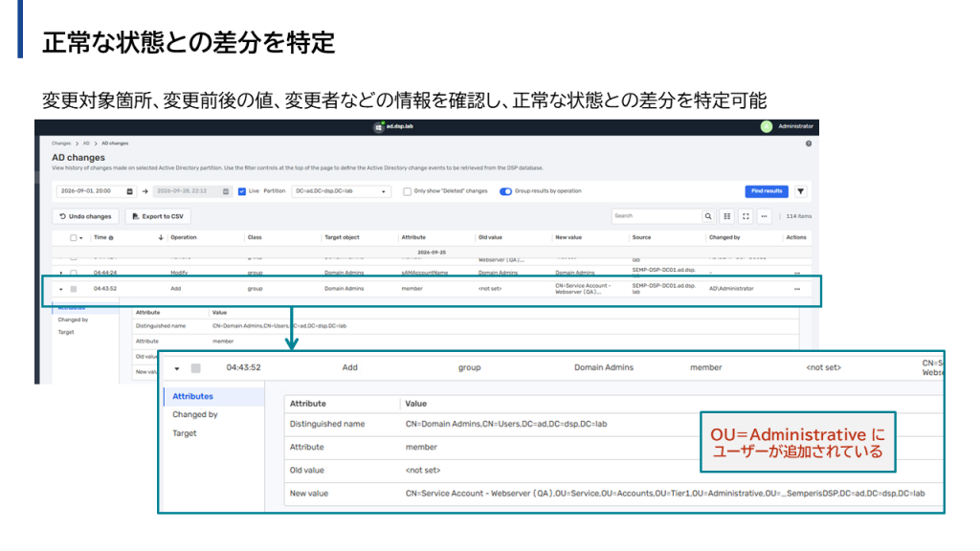Open the caret next to the select-all checkbox
Image resolution: width=980 pixels, height=551 pixels.
tap(81, 238)
